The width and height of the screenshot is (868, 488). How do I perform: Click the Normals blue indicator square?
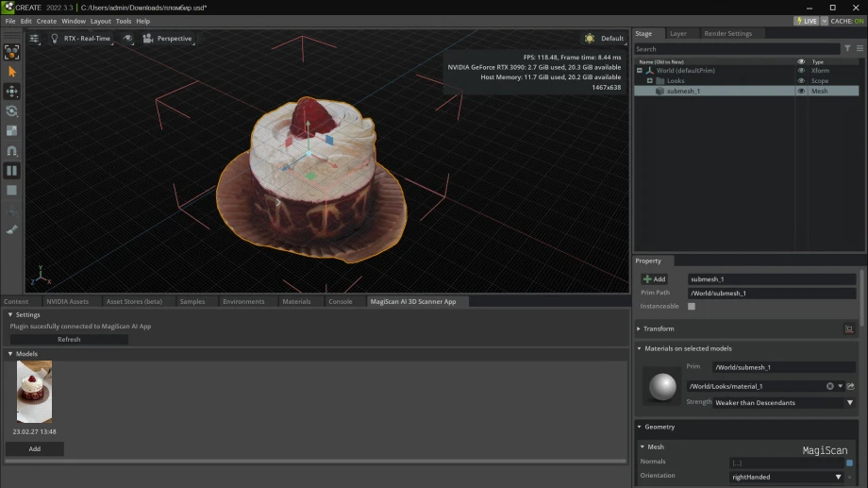[850, 463]
